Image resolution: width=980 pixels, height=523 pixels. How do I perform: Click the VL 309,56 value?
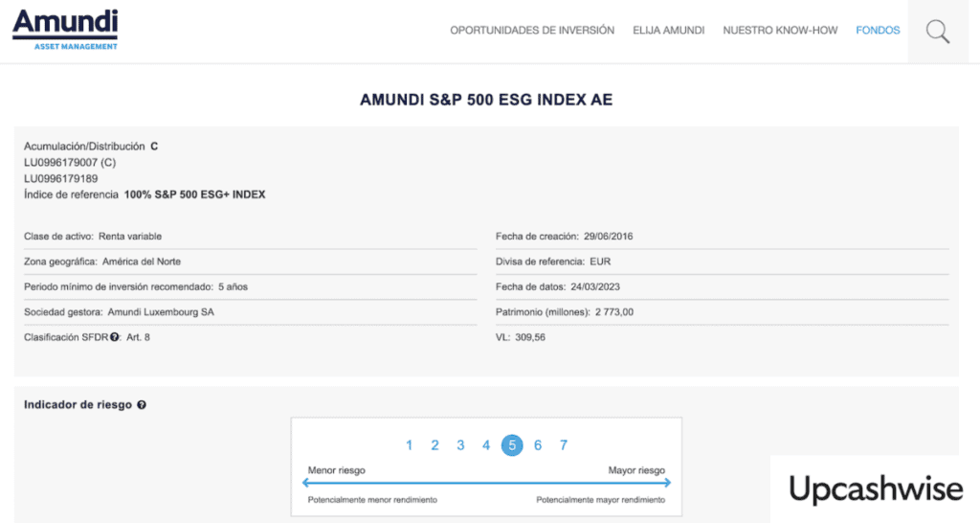tap(530, 337)
